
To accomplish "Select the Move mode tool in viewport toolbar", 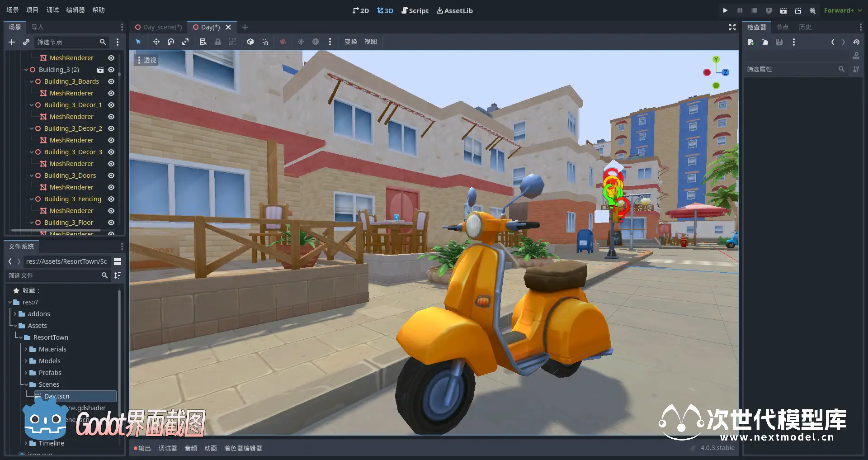I will [156, 42].
